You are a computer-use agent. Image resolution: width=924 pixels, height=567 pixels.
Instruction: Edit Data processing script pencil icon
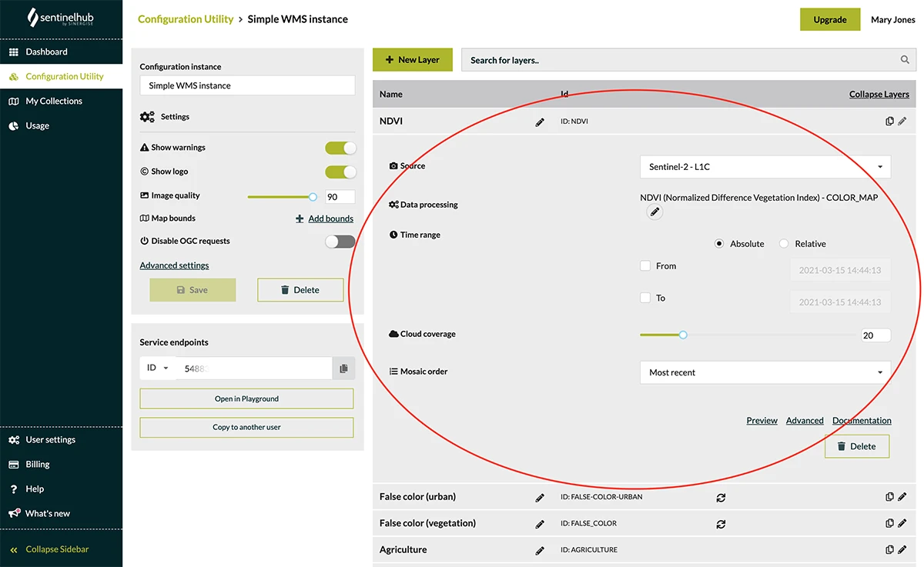pos(654,212)
